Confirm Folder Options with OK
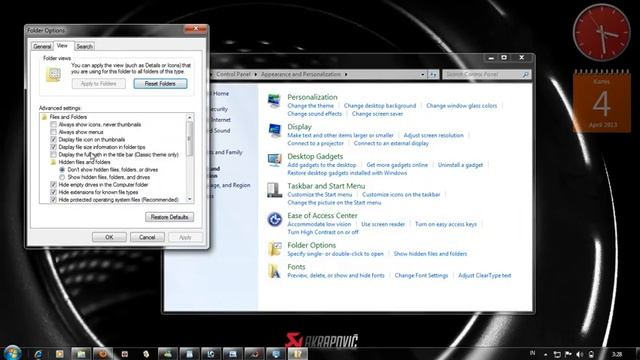640x360 pixels. click(109, 237)
